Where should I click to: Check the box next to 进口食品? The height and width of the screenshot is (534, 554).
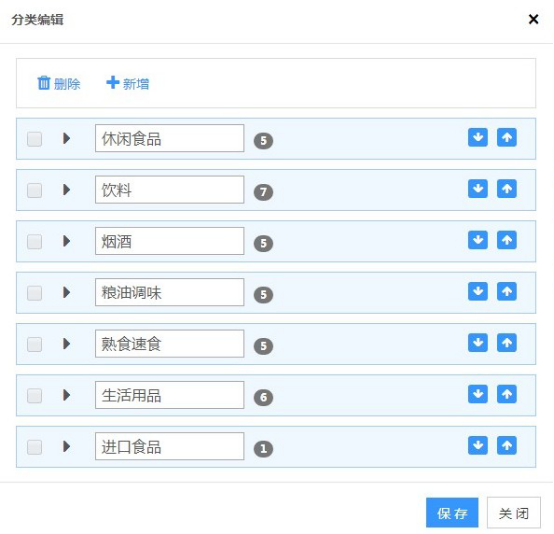tap(35, 447)
